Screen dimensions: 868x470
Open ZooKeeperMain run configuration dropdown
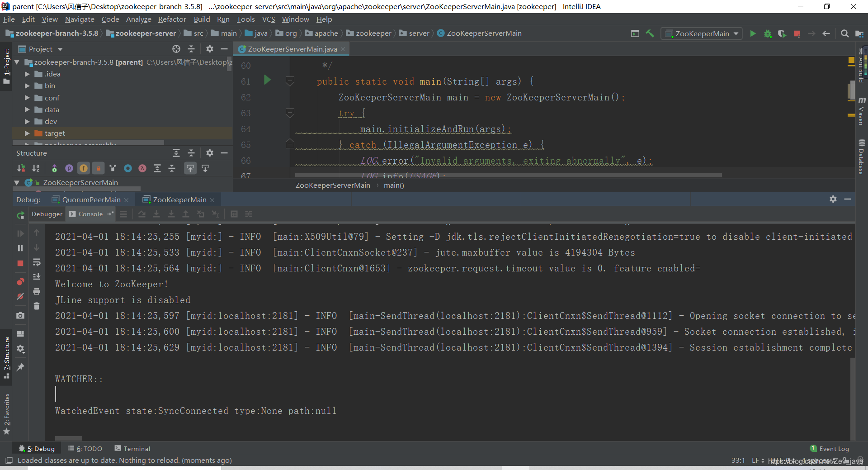pyautogui.click(x=702, y=33)
